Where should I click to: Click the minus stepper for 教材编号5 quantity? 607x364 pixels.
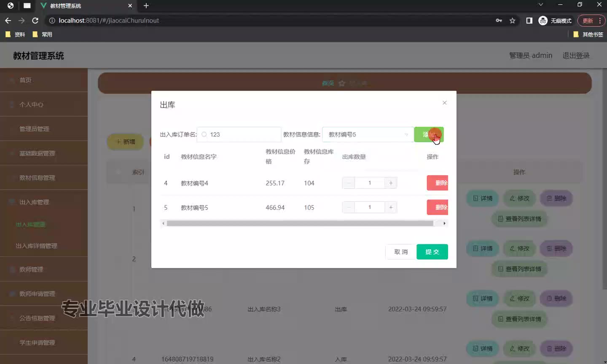tap(349, 207)
